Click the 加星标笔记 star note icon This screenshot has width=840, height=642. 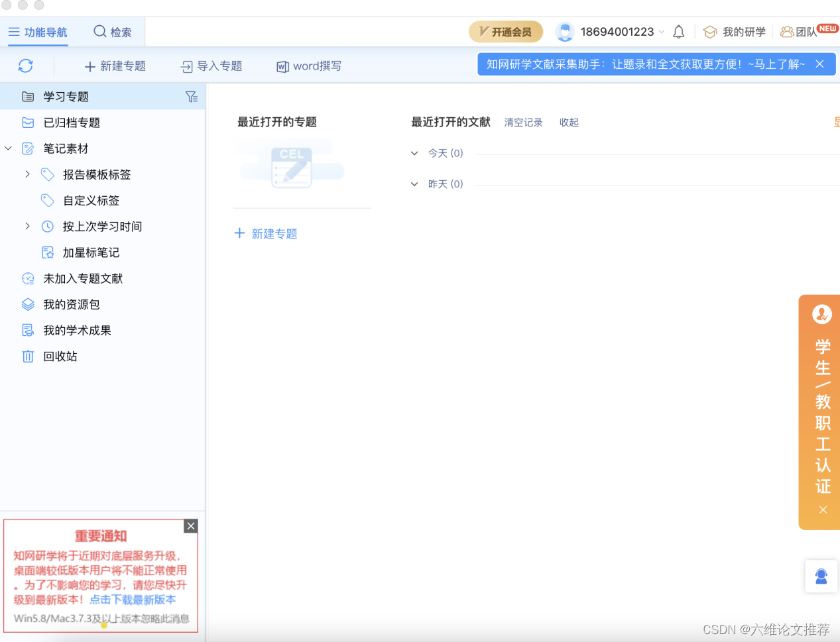(48, 252)
